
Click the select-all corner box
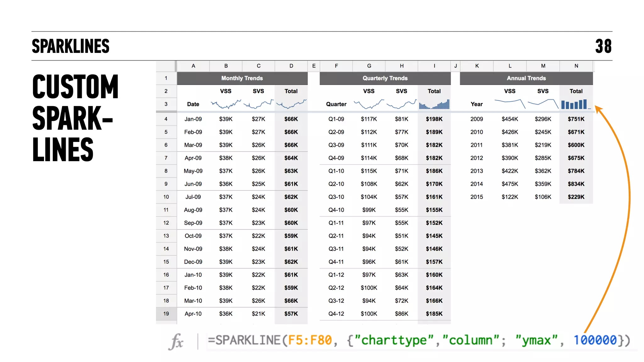(166, 66)
